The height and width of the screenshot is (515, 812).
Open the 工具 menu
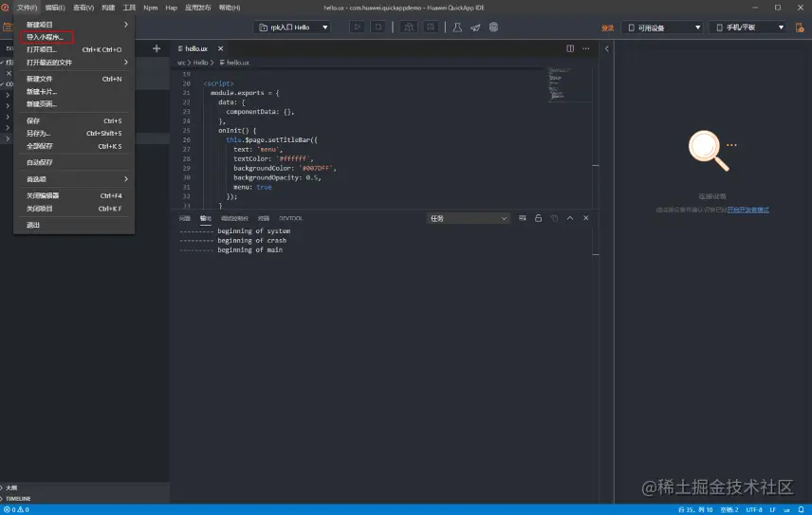point(129,8)
